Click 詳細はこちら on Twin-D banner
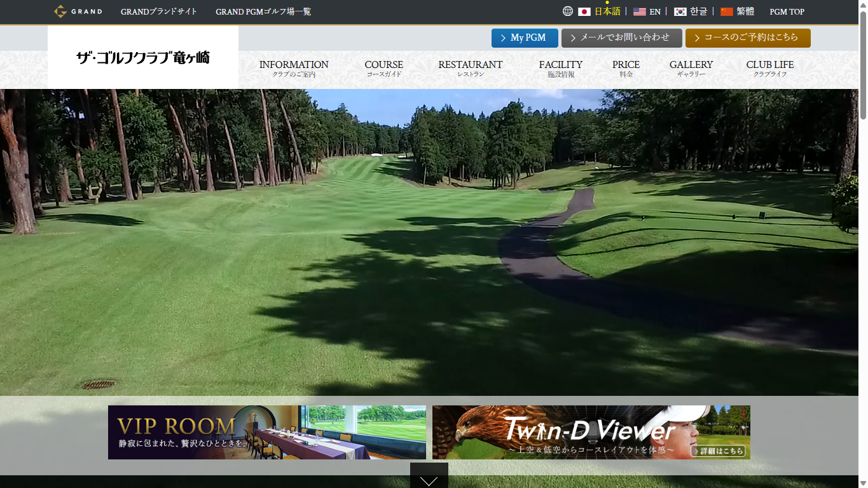 click(x=718, y=451)
